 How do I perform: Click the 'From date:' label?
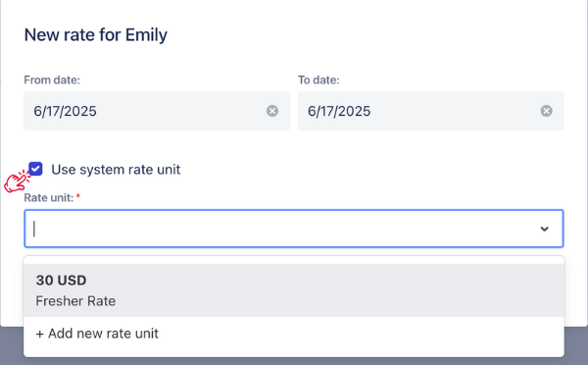click(x=52, y=80)
